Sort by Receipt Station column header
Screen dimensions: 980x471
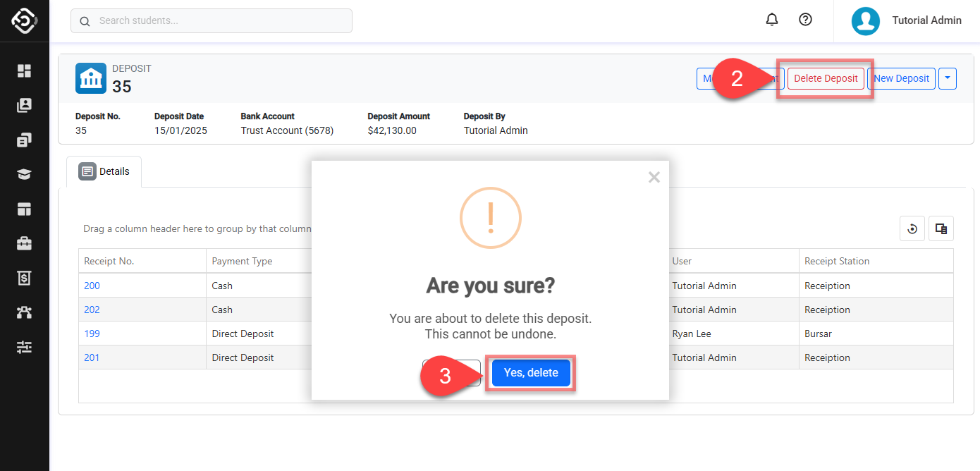click(837, 261)
